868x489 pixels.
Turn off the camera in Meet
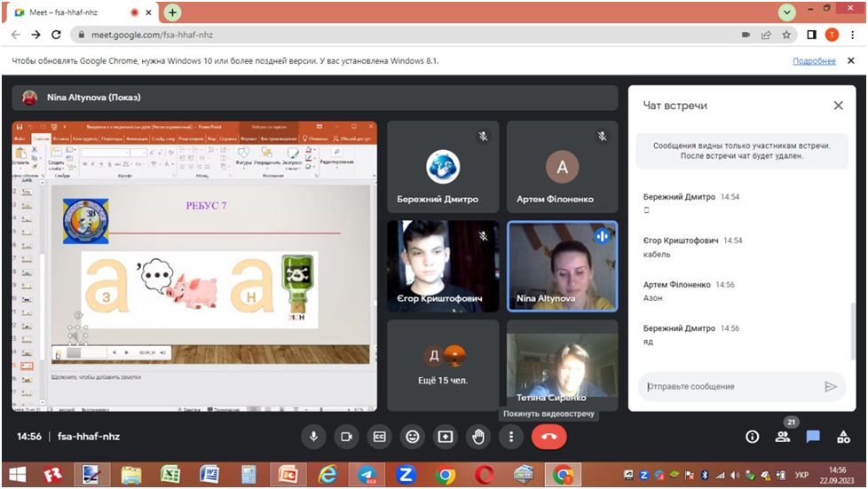[346, 437]
